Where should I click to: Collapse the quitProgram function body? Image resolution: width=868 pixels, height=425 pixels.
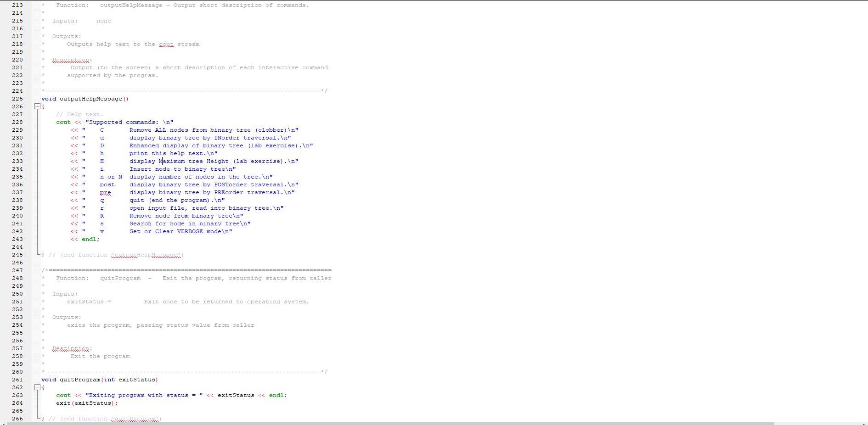(37, 388)
